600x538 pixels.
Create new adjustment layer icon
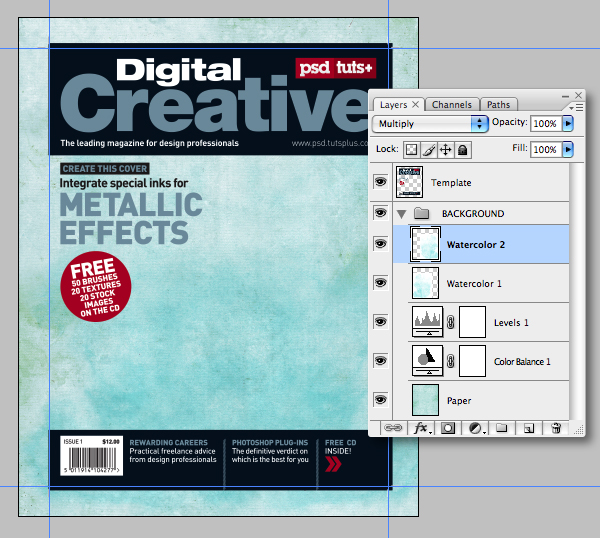pos(476,428)
